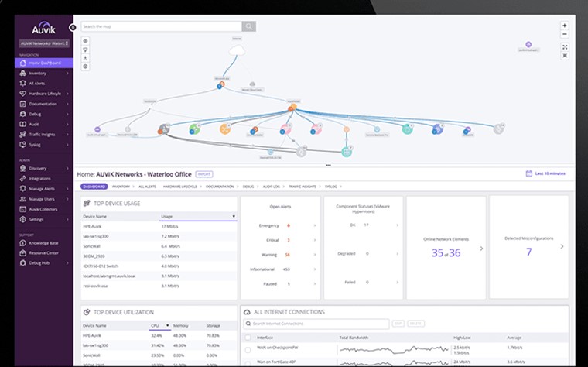Open the map settings gear tool
Image resolution: width=588 pixels, height=367 pixels.
pos(86,67)
